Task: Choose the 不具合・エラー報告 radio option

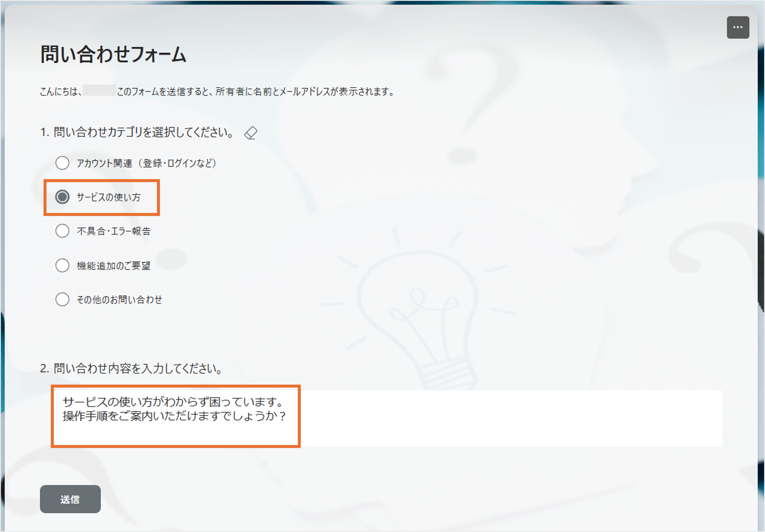Action: [x=62, y=231]
